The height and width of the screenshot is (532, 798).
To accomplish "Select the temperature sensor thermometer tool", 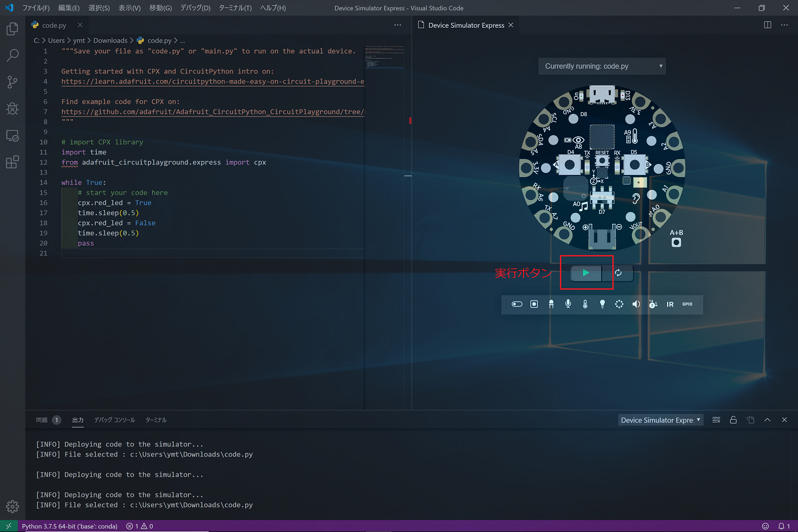I will coord(585,304).
